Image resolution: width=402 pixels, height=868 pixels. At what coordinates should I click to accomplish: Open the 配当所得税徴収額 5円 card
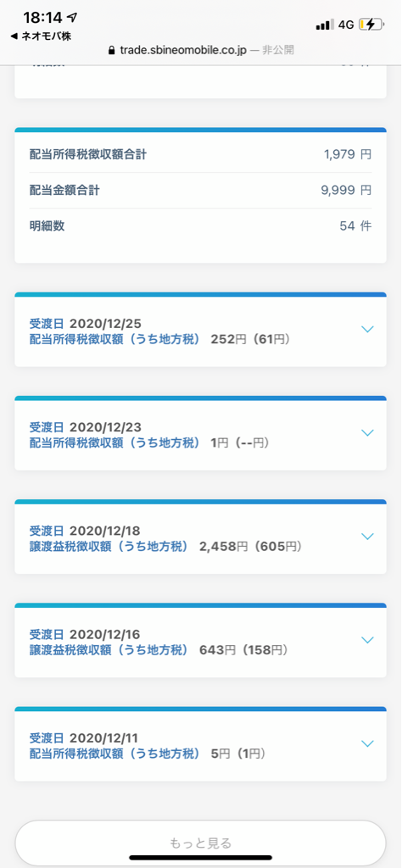pyautogui.click(x=200, y=746)
